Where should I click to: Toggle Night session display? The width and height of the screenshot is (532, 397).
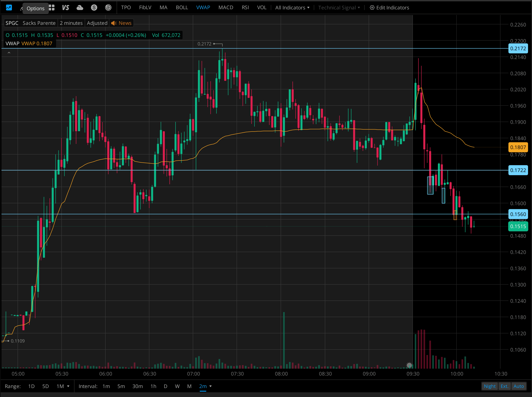coord(489,386)
